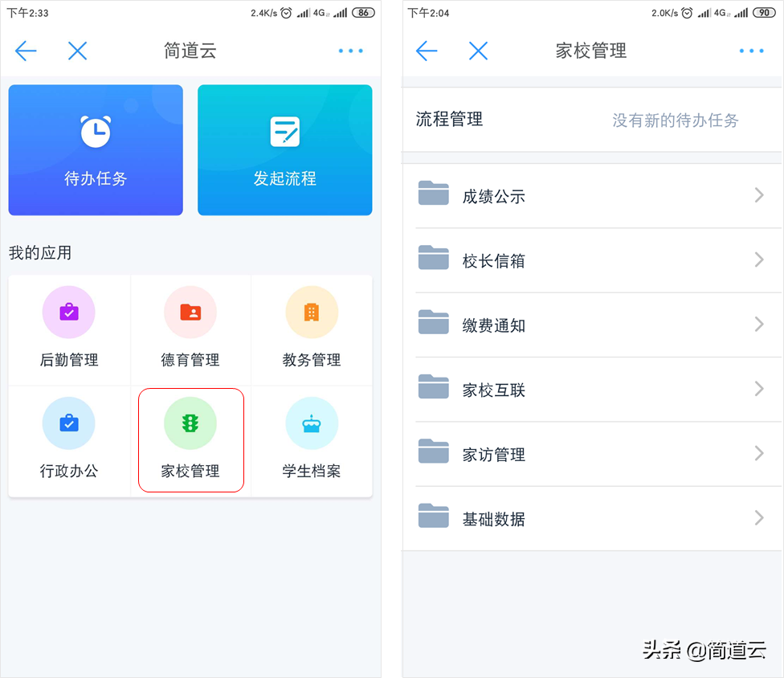The height and width of the screenshot is (678, 784).
Task: Expand 家校互联 with its chevron
Action: point(760,389)
